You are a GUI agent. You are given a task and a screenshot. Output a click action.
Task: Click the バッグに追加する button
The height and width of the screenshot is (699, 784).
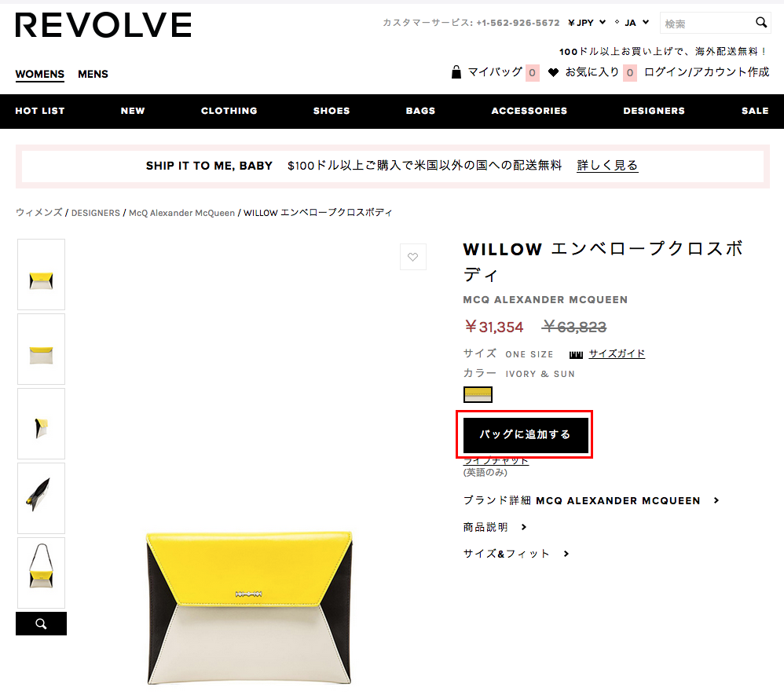tap(526, 434)
